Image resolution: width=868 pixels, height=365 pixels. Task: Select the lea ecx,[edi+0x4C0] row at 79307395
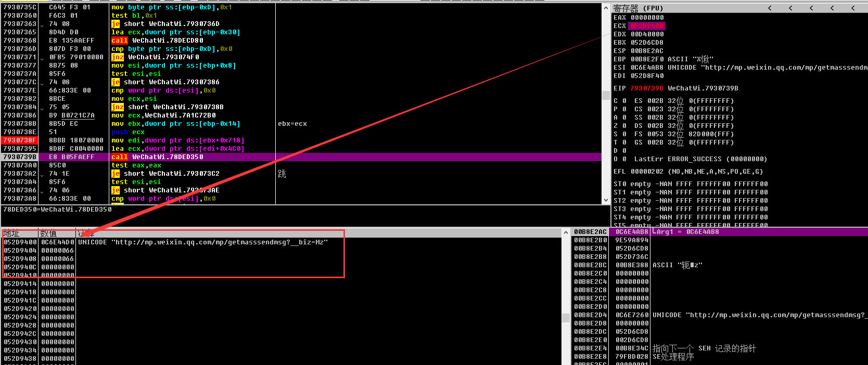tap(302, 149)
